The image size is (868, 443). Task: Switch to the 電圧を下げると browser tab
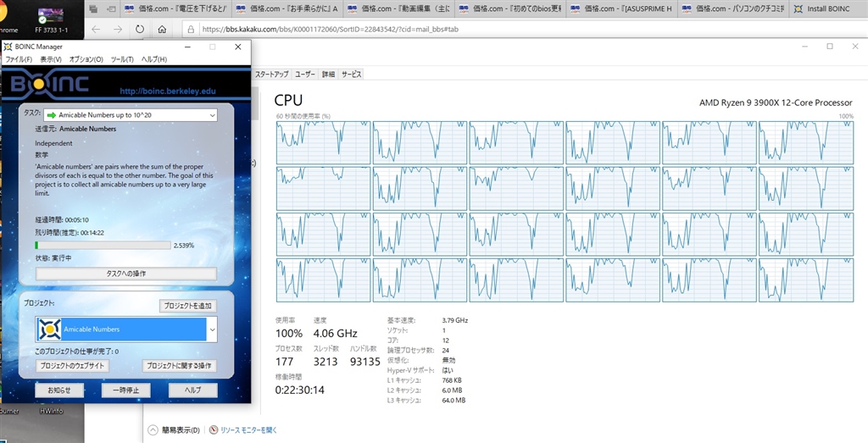[175, 8]
